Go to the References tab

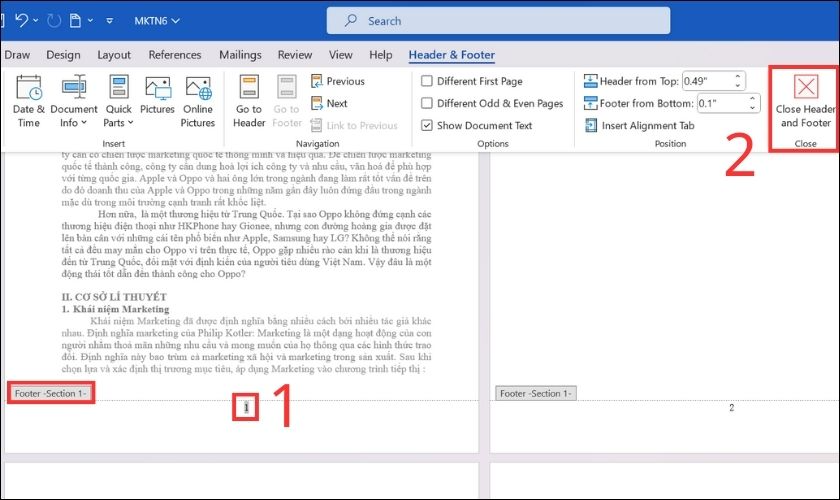175,55
